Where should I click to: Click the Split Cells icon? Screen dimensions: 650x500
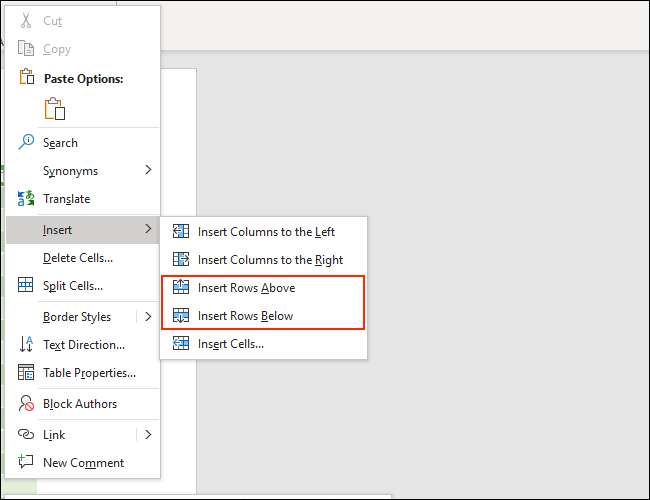coord(26,286)
